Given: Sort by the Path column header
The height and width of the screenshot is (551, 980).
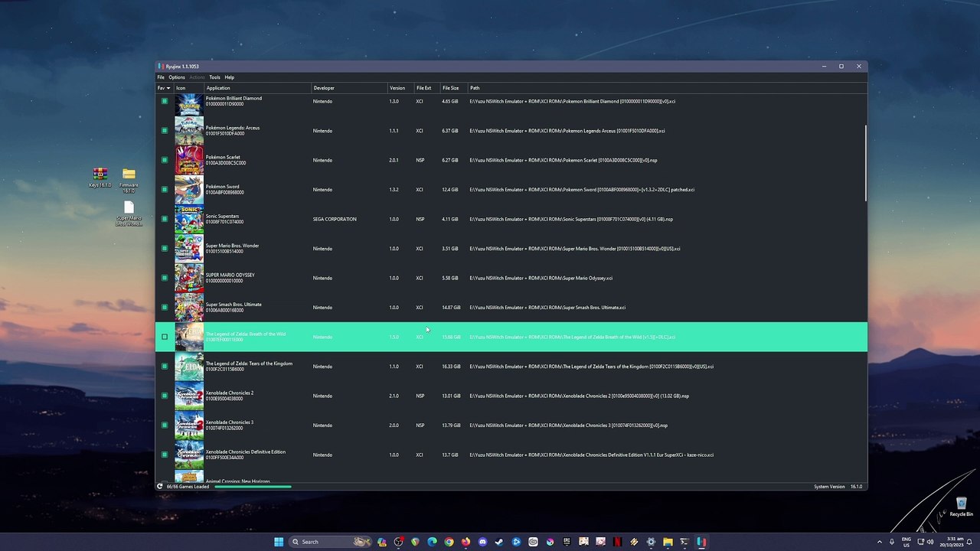Looking at the screenshot, I should pyautogui.click(x=666, y=88).
